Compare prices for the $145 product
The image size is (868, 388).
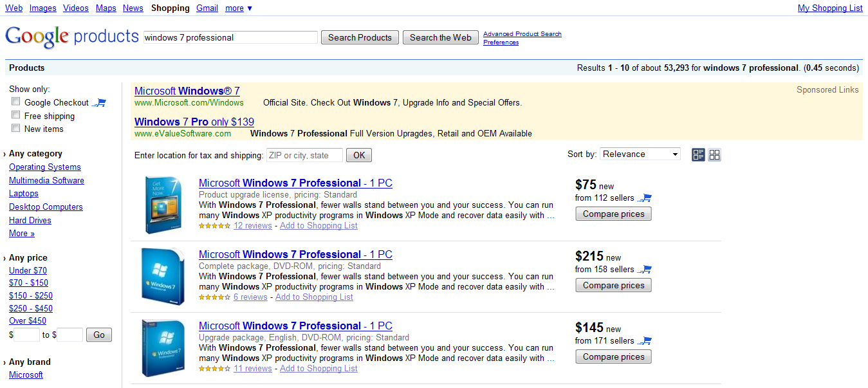click(x=613, y=356)
